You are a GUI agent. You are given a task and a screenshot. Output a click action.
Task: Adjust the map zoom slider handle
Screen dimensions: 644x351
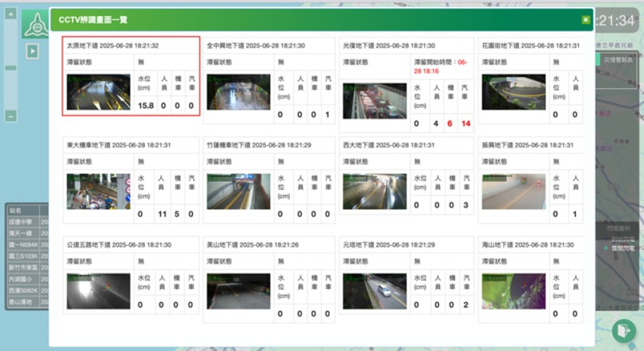pos(11,68)
